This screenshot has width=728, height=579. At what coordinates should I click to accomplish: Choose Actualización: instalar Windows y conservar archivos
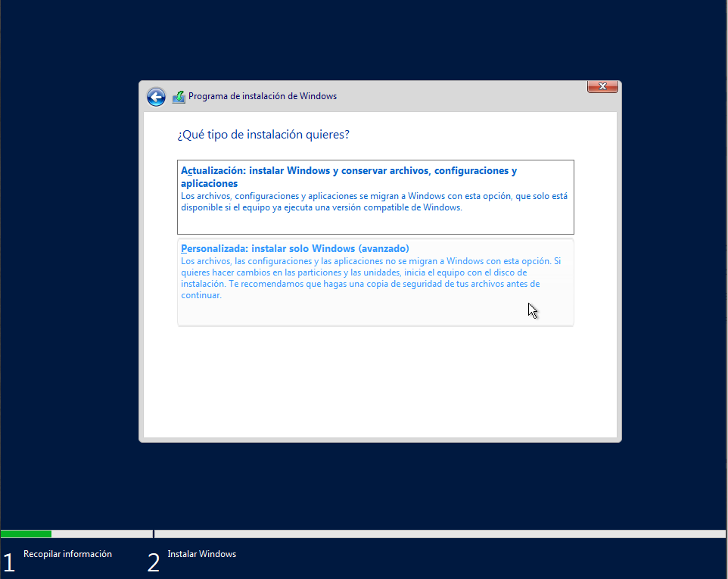(x=375, y=197)
